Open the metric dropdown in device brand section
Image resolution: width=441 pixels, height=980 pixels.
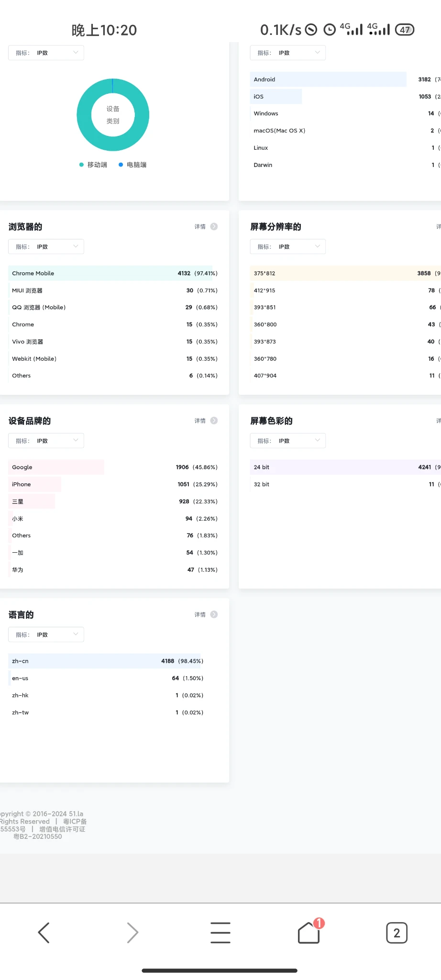coord(46,441)
